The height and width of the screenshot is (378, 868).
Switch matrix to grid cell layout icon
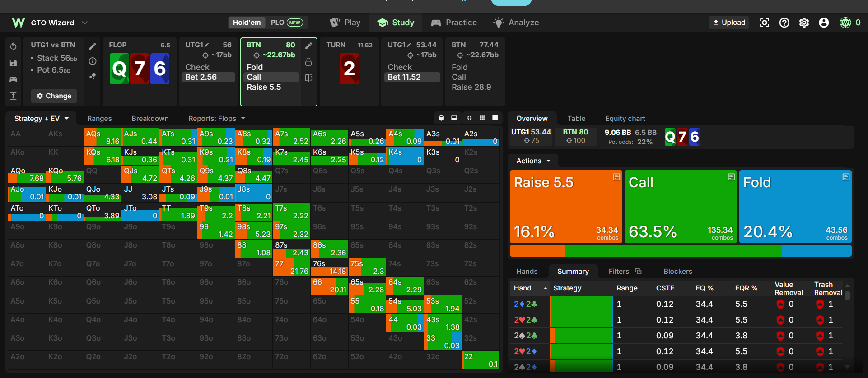pyautogui.click(x=482, y=118)
